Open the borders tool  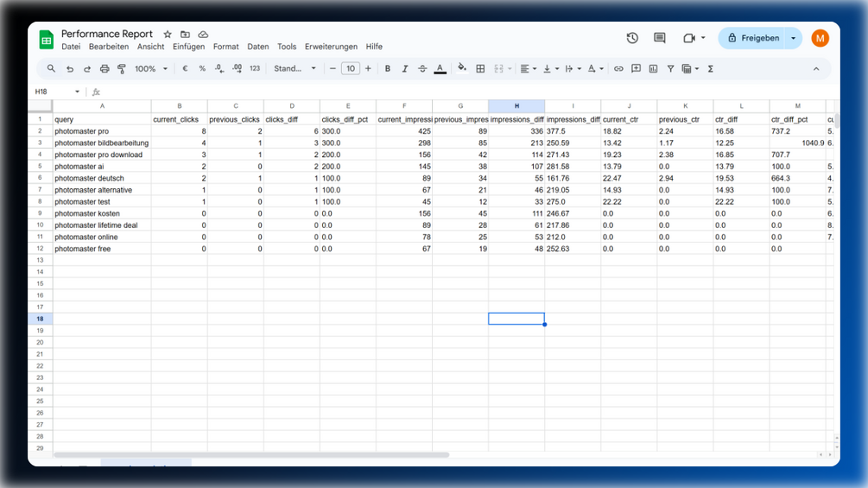coord(480,68)
